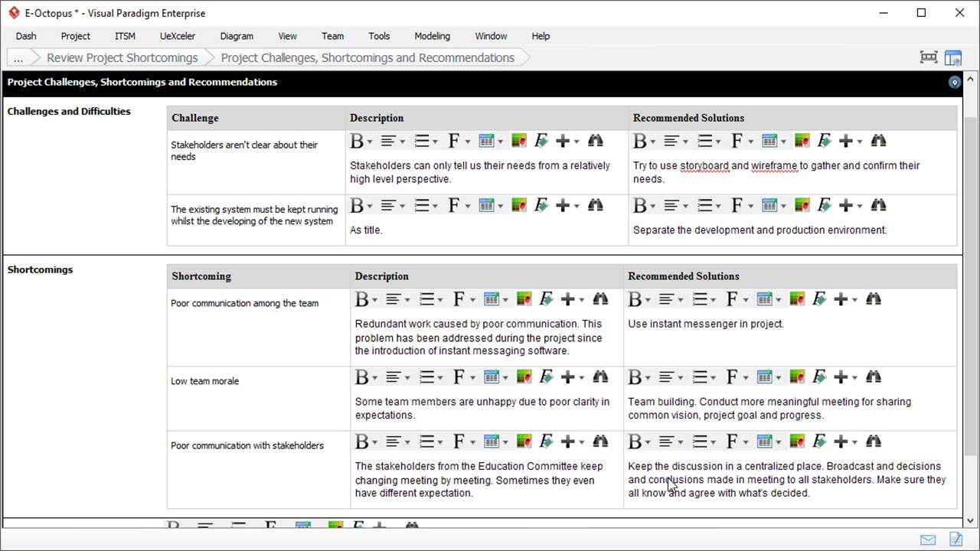Click table icon in 'Stakeholders aren't clear' Recommended Solutions toolbar
Screen dimensions: 980x551
point(769,141)
